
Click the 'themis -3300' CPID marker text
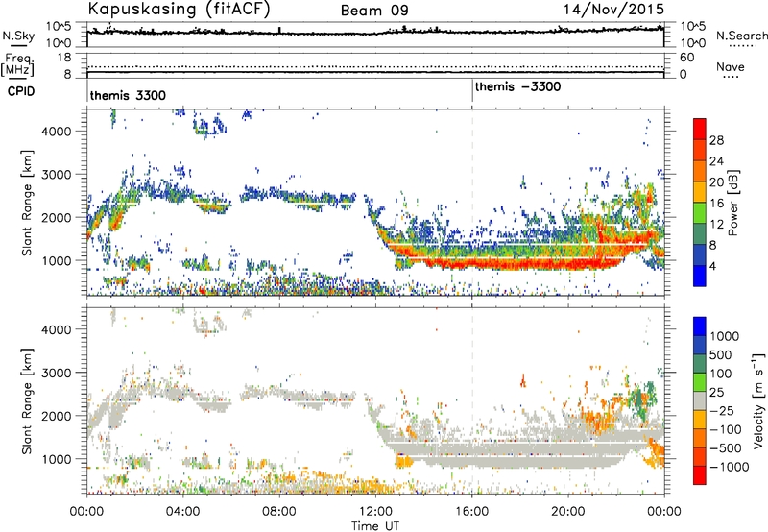tap(517, 87)
